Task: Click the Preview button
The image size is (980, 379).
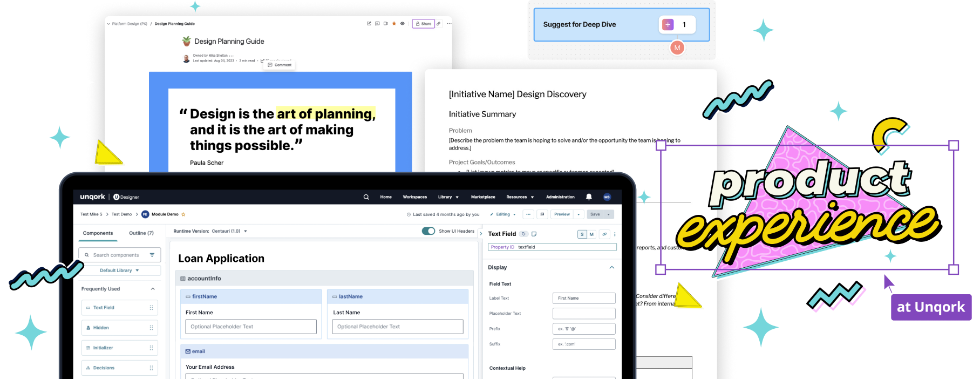Action: 562,214
